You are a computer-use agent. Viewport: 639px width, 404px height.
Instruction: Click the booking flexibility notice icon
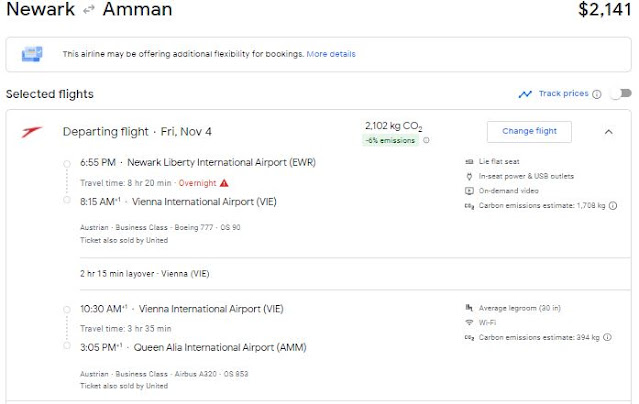(x=32, y=53)
